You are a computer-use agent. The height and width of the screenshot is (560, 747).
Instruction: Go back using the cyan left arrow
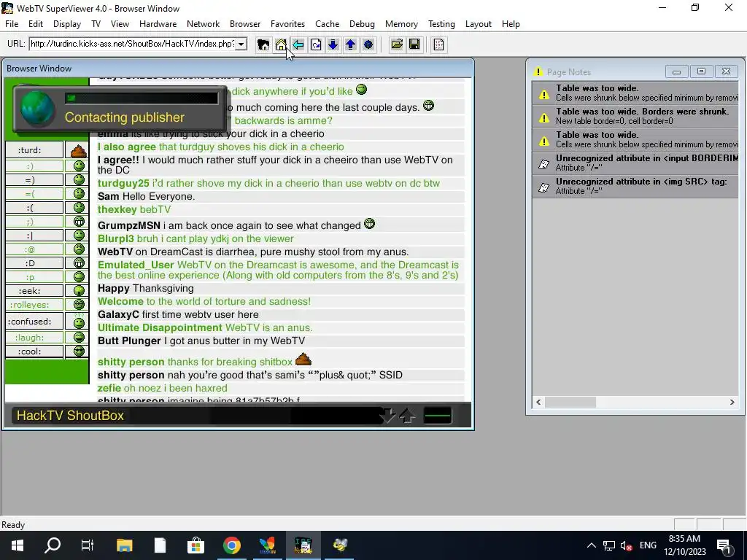pos(298,44)
